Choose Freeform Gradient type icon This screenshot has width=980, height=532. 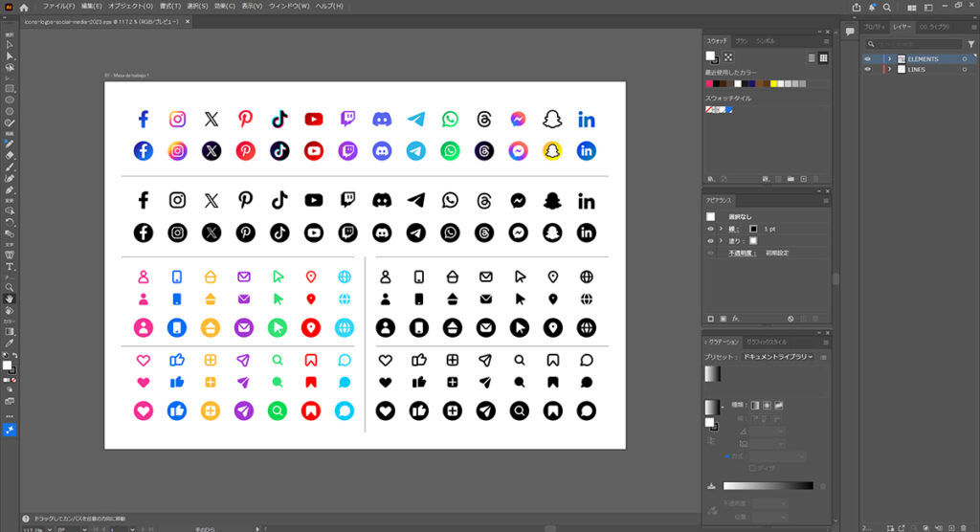click(779, 405)
